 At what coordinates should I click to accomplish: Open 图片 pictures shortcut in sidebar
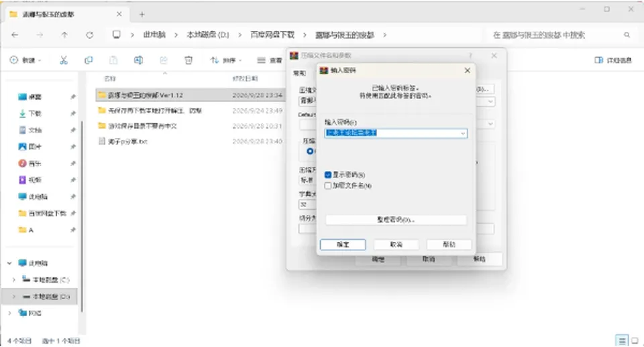[x=35, y=147]
